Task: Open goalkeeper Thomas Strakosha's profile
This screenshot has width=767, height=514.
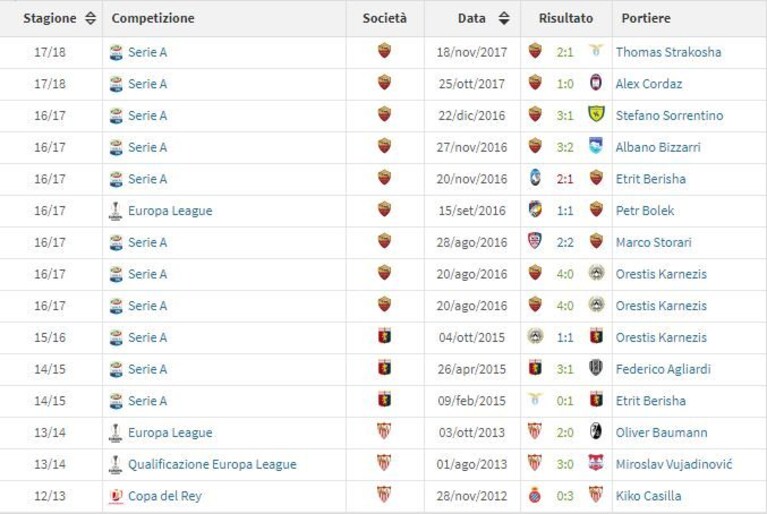Action: click(x=668, y=52)
